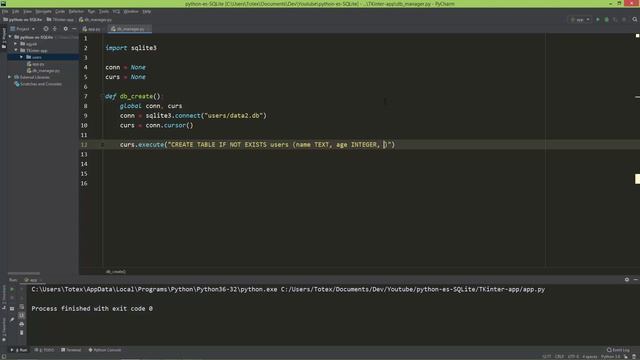
Task: Hide the Project panel with minus icon
Action: coord(74,29)
